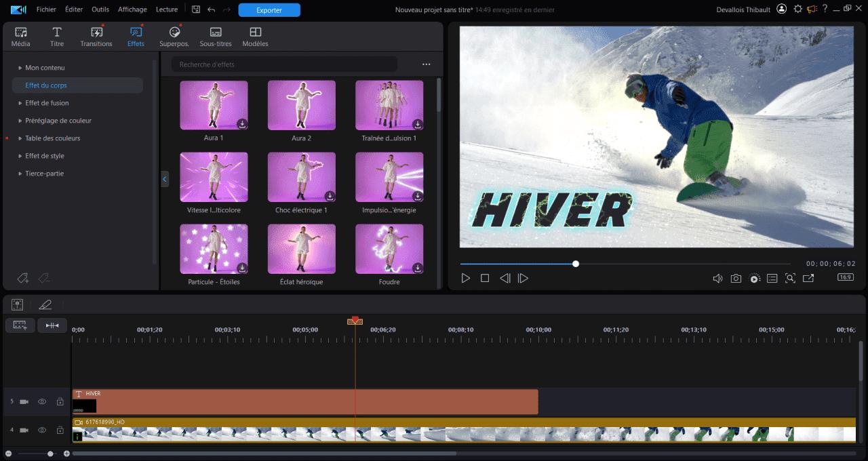
Task: Click the timeline pen tool icon
Action: point(45,305)
